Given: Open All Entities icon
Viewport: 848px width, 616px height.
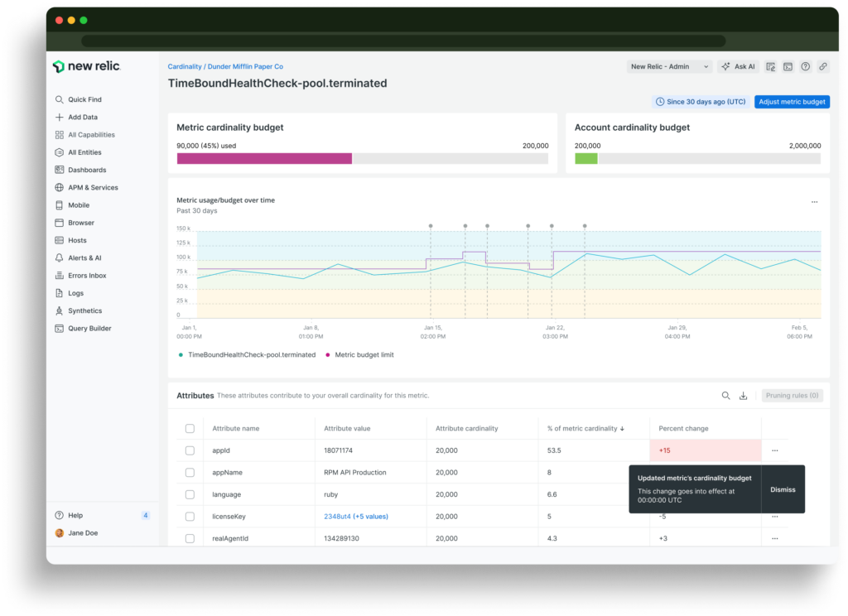Looking at the screenshot, I should click(x=59, y=152).
